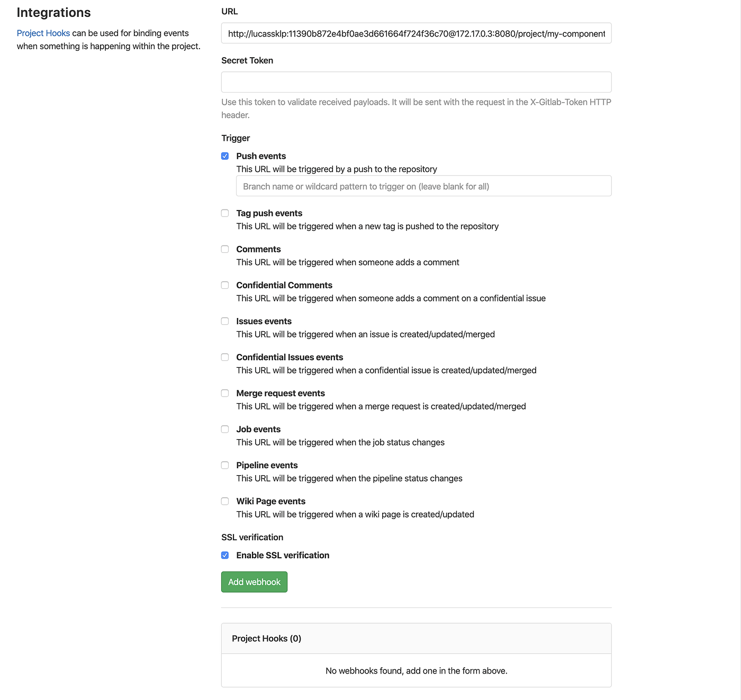Click the Secret Token input field
Viewport: 741px width, 700px height.
pyautogui.click(x=416, y=82)
